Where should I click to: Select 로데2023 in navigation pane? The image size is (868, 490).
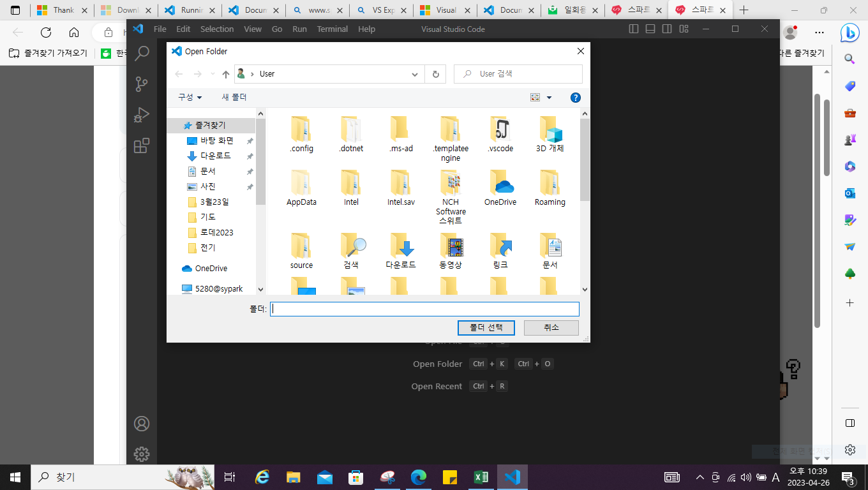click(x=217, y=233)
